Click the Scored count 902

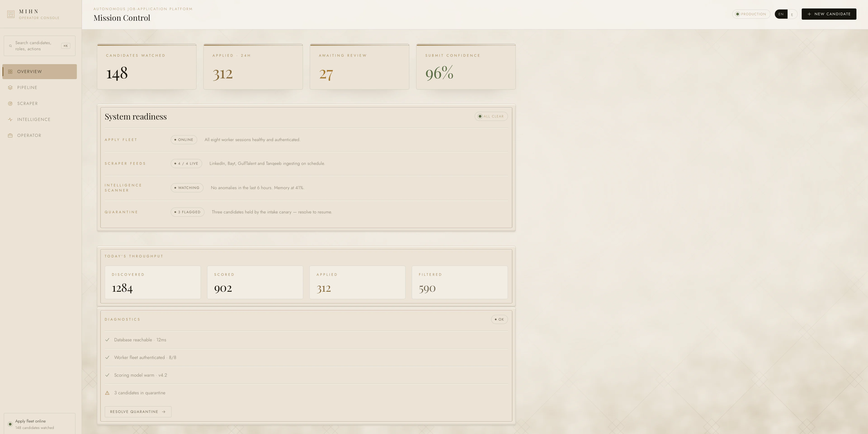point(223,288)
